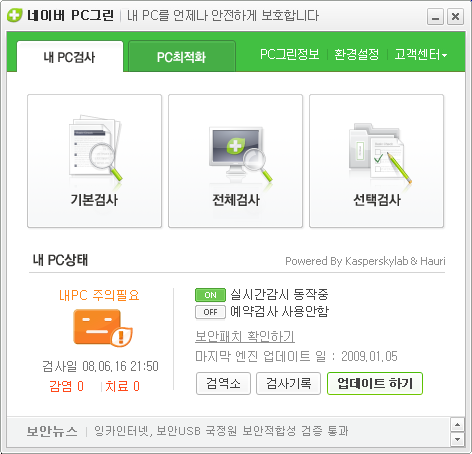This screenshot has width=472, height=454.
Task: Click the 마지막 엔진 업데이트 일 date text
Action: click(296, 356)
